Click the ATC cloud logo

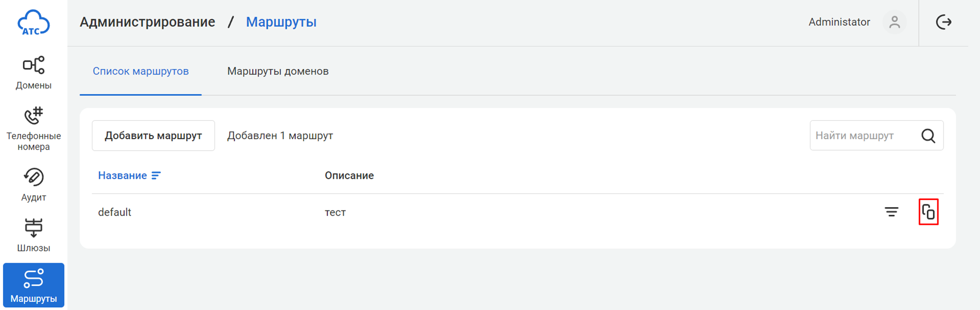(x=33, y=22)
